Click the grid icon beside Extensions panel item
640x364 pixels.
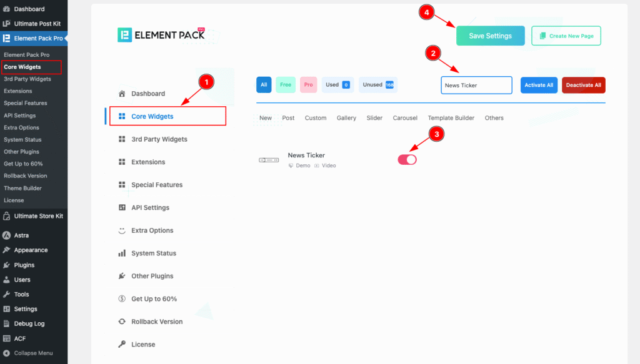122,162
